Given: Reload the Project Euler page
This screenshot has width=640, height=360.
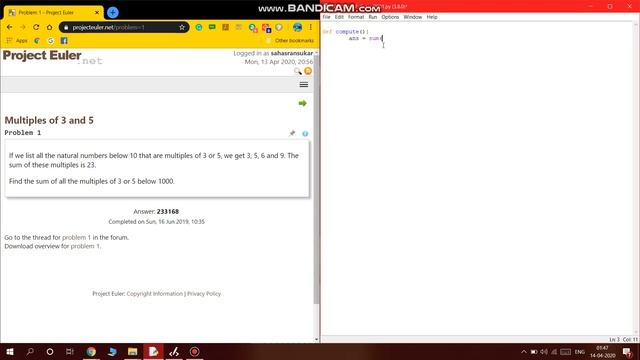Looking at the screenshot, I should (36, 27).
